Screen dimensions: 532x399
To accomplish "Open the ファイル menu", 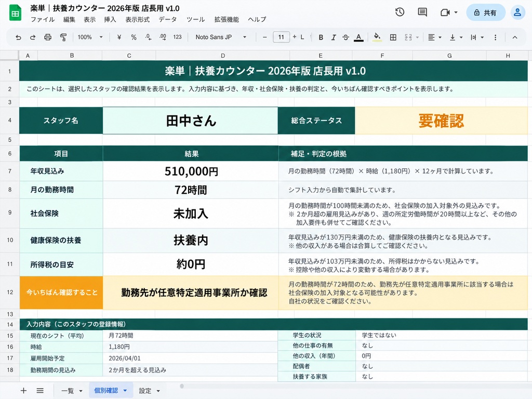I will tap(43, 19).
